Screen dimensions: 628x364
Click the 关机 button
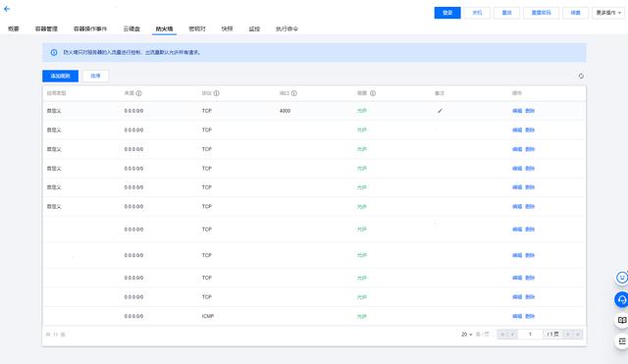coord(477,13)
